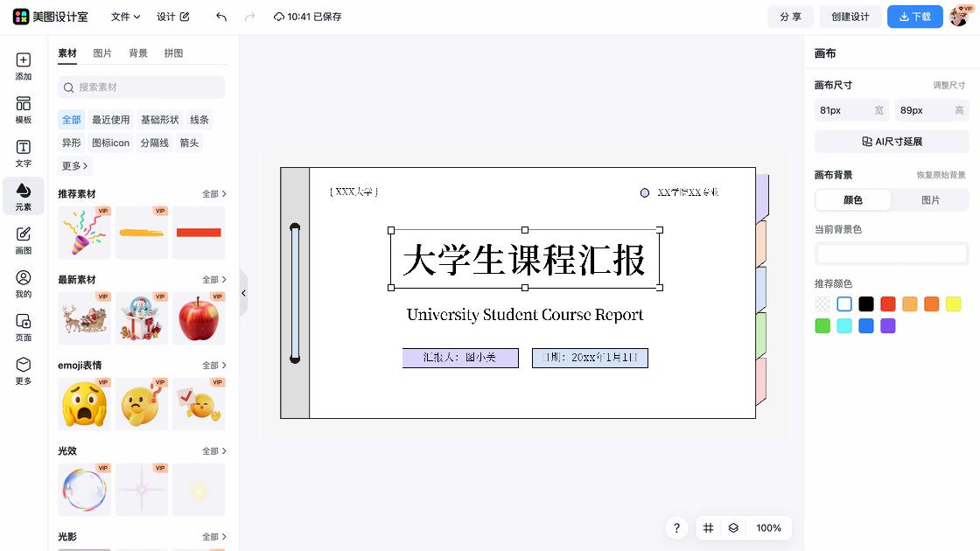Open the 我的 (Mine) sidebar section

point(23,283)
